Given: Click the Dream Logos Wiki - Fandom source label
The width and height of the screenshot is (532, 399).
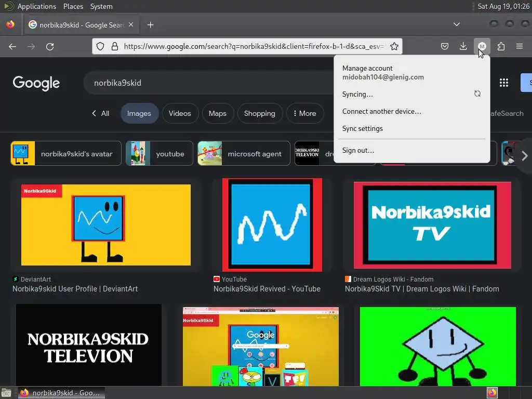Looking at the screenshot, I should 393,279.
